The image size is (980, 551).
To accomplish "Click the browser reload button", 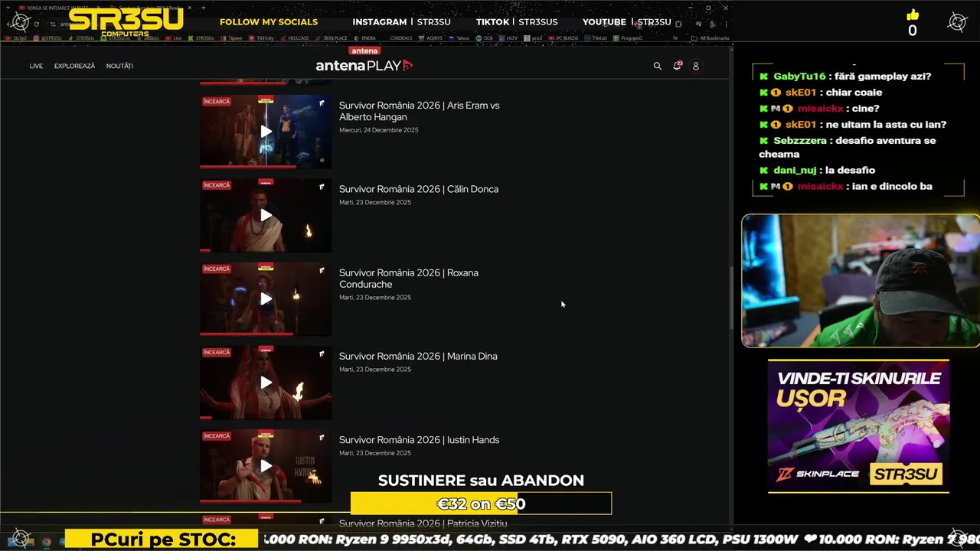I will [36, 24].
